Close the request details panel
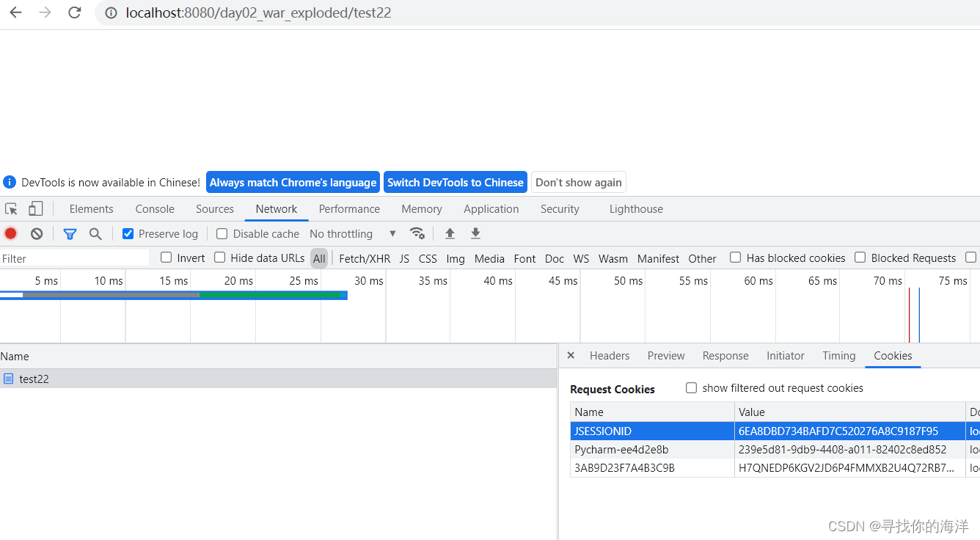Viewport: 980px width, 540px height. (571, 355)
